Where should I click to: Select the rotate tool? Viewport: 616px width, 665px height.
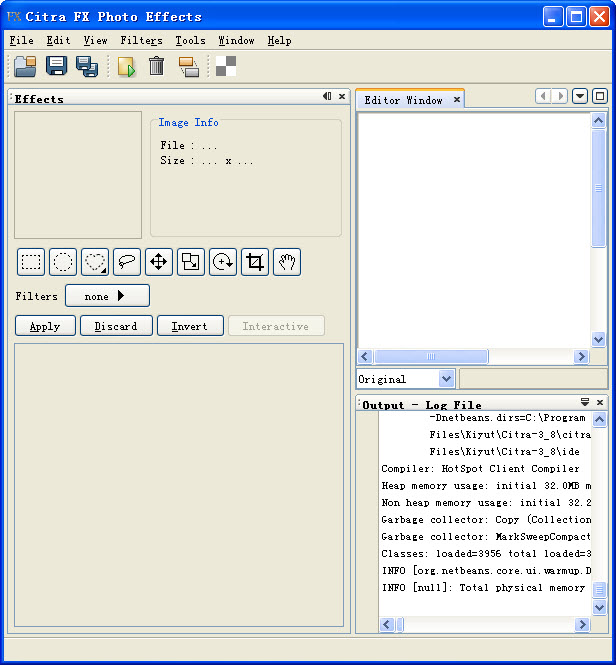click(223, 262)
